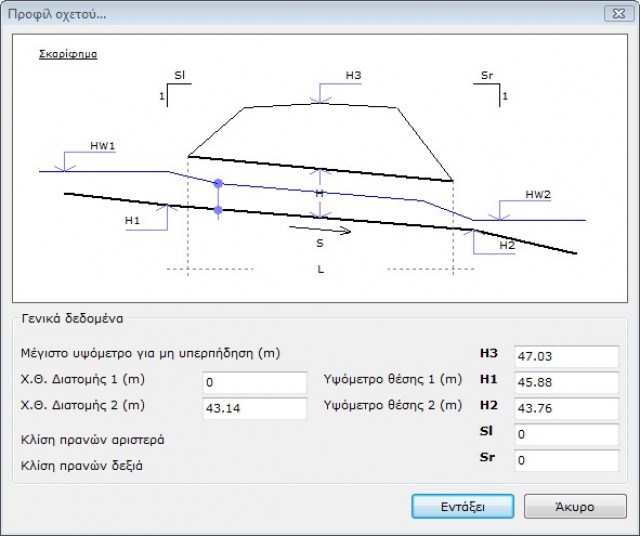Select the Χ.Θ. Διατομής 2 field with 43.14

(x=254, y=408)
